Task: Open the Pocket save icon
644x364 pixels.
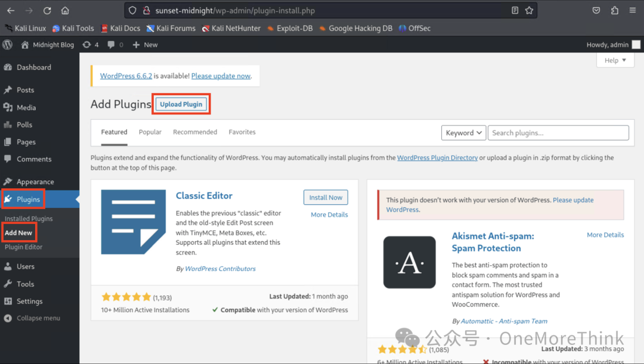Action: coord(596,10)
